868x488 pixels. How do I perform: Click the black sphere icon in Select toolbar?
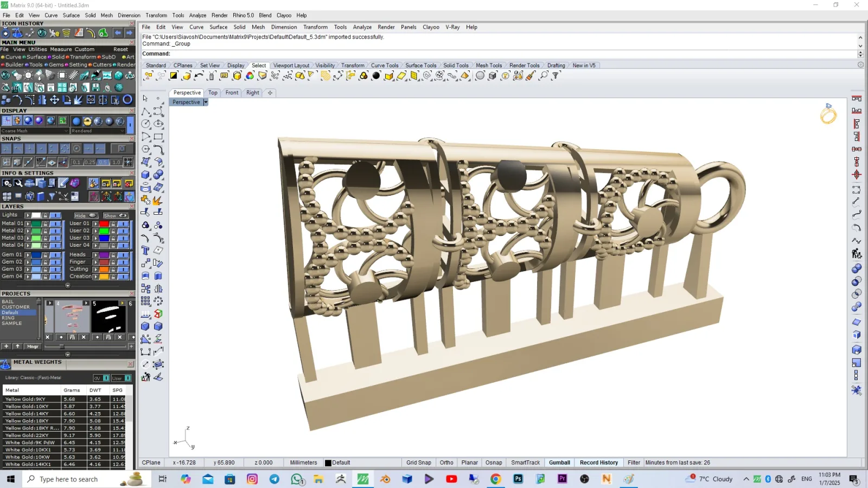click(376, 76)
